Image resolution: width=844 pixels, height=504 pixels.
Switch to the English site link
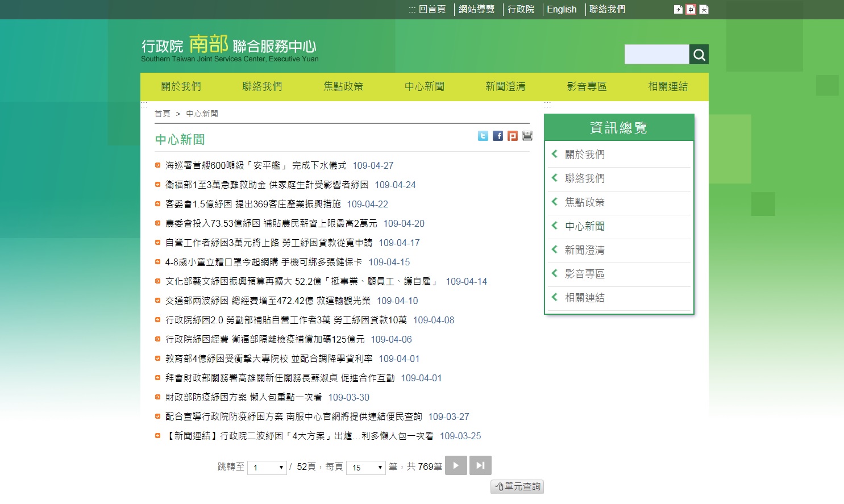point(562,10)
